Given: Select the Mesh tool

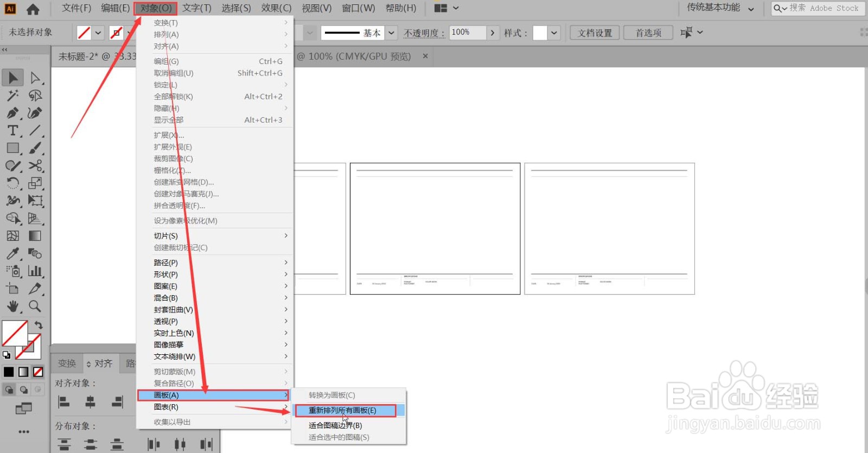Looking at the screenshot, I should point(12,235).
